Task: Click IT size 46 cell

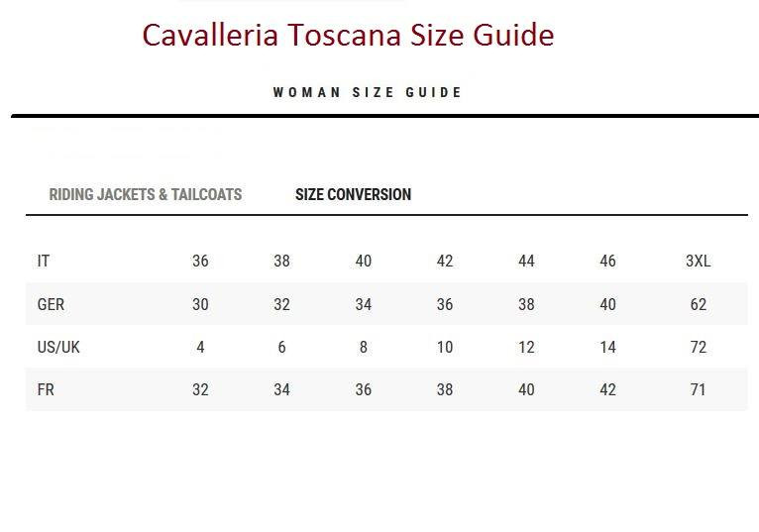Action: [607, 262]
